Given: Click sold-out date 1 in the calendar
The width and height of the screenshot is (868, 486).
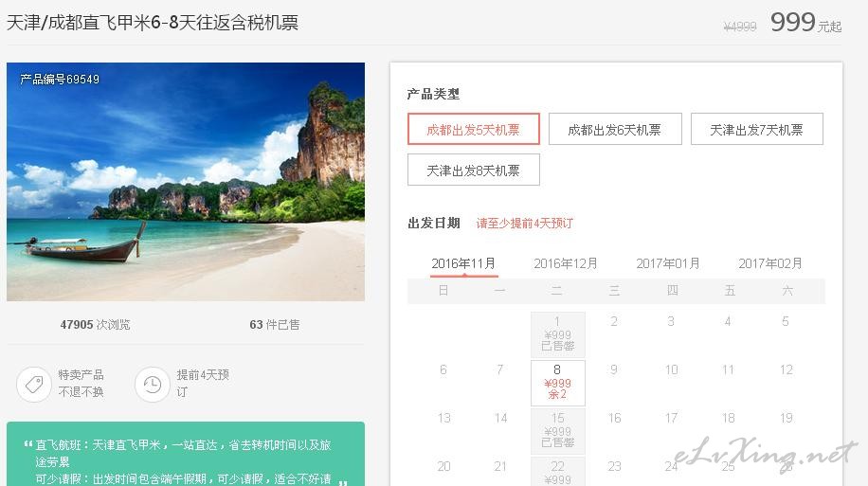Looking at the screenshot, I should (x=557, y=334).
